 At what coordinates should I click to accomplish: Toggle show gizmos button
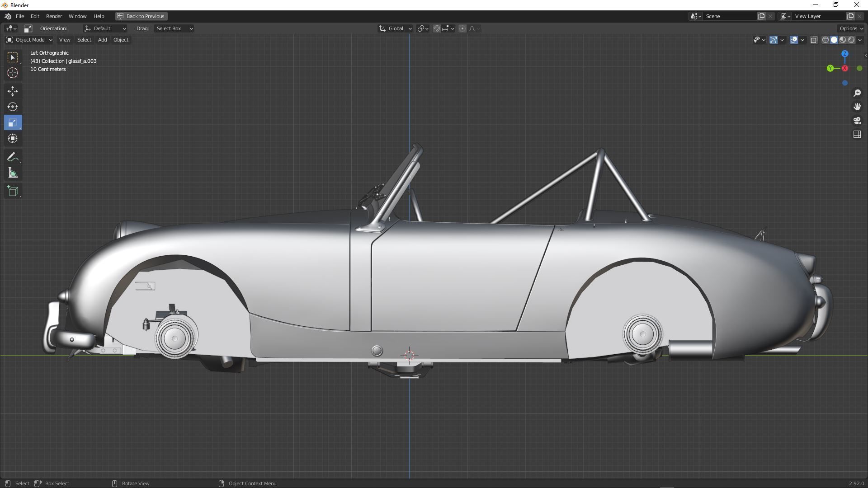774,40
